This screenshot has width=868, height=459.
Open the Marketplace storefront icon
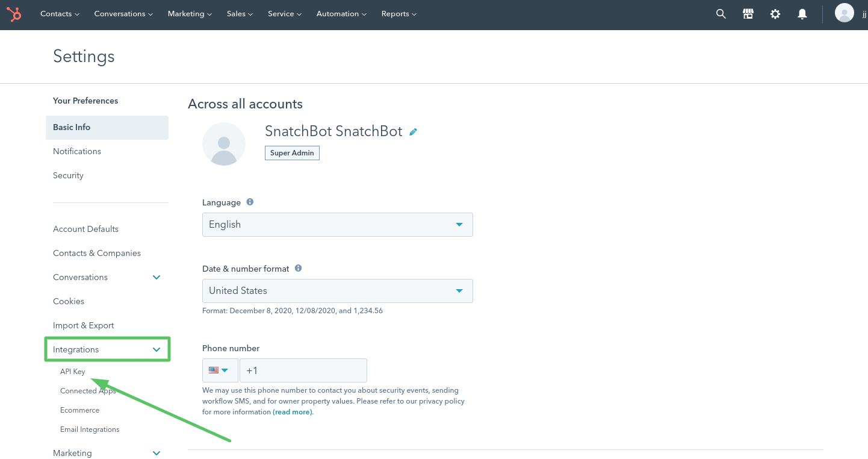point(748,14)
